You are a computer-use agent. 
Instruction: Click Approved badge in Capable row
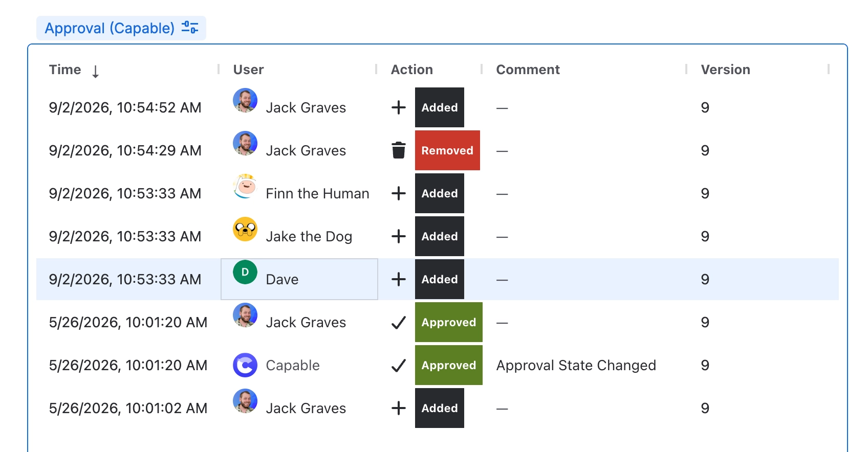click(x=449, y=365)
